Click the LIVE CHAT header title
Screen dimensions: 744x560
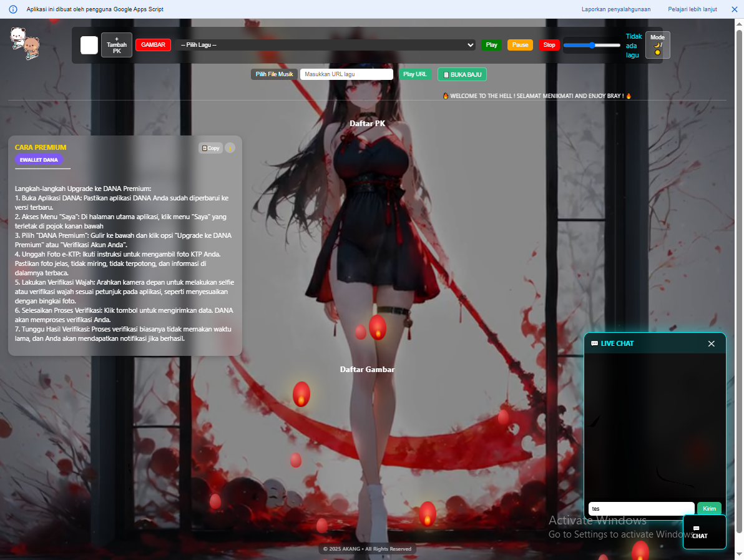click(x=612, y=343)
